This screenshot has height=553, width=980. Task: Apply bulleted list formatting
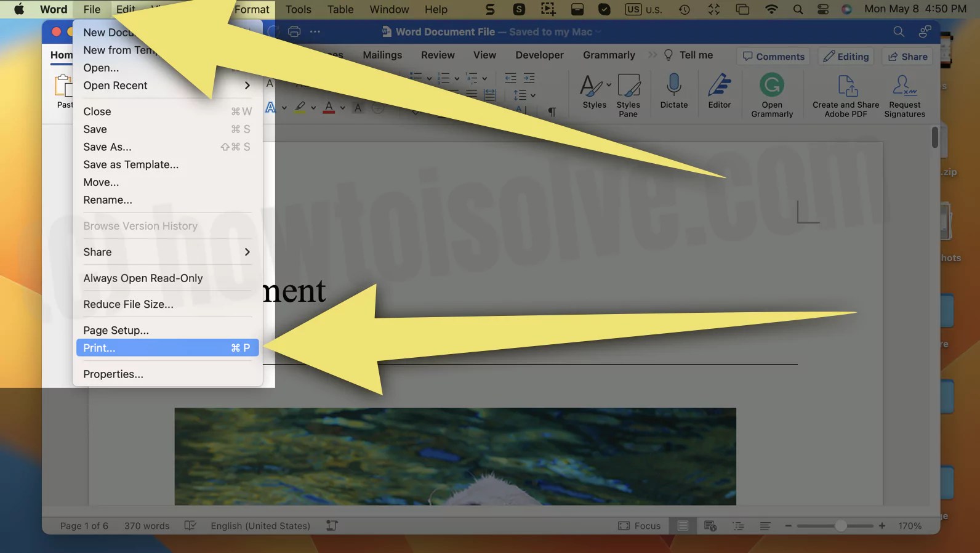(x=416, y=78)
